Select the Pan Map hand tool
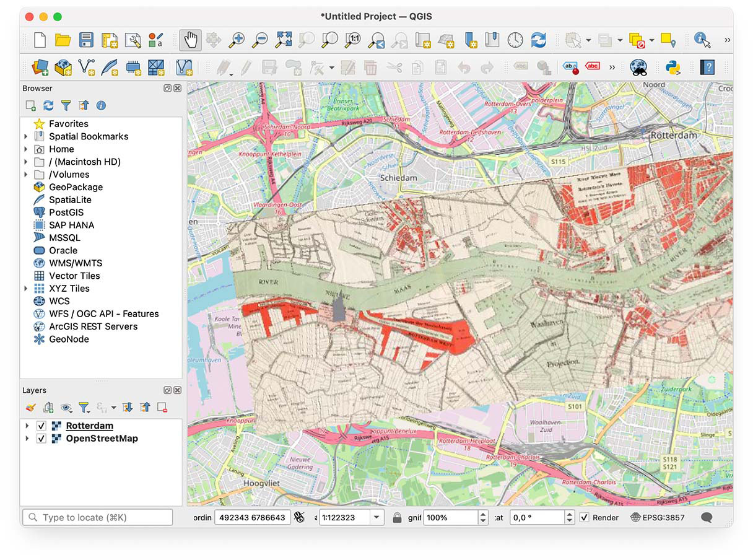Screen dimensions: 753x560 (x=191, y=40)
